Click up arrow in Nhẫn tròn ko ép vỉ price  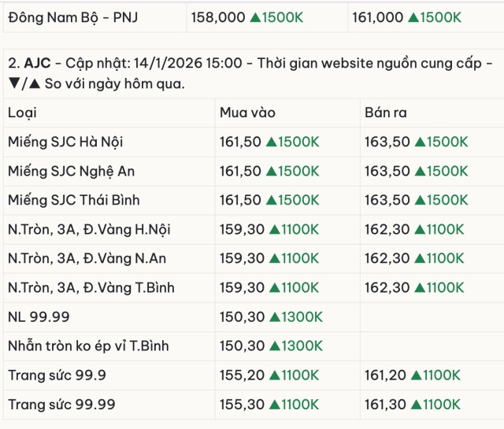coord(275,346)
